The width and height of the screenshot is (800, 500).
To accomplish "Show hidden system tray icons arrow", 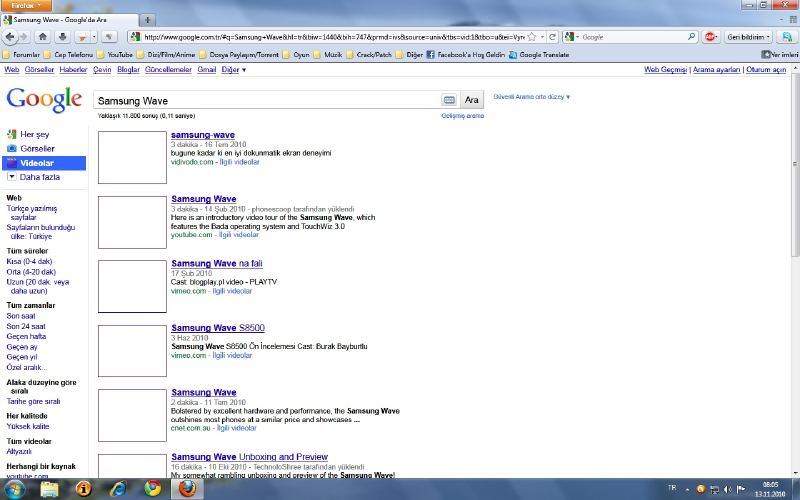I will [x=687, y=489].
